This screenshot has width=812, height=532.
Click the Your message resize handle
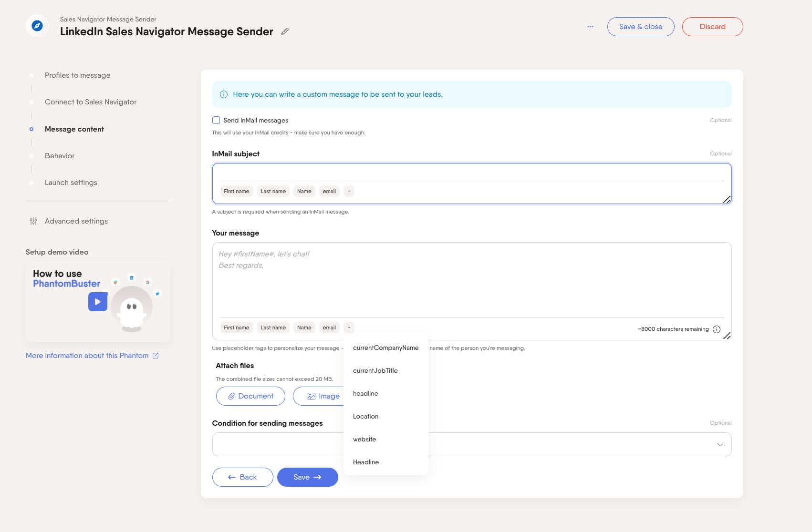coord(727,336)
